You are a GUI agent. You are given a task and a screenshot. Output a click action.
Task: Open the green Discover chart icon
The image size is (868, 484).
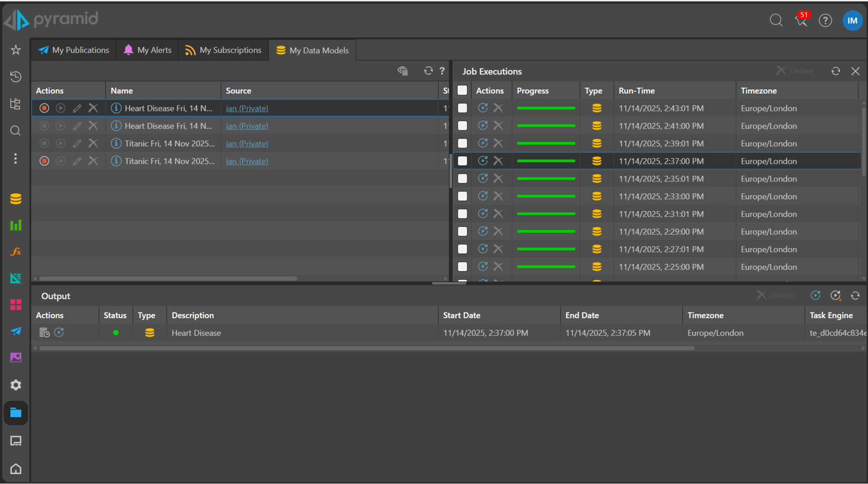[x=16, y=225]
